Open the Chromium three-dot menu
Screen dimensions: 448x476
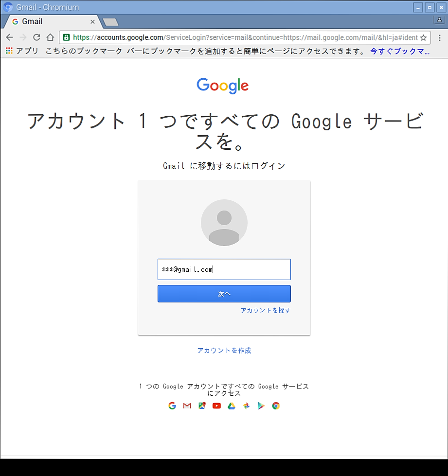(x=440, y=37)
